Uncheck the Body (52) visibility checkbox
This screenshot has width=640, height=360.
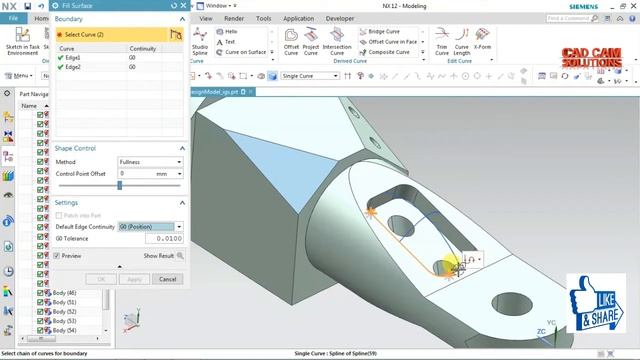tap(40, 312)
